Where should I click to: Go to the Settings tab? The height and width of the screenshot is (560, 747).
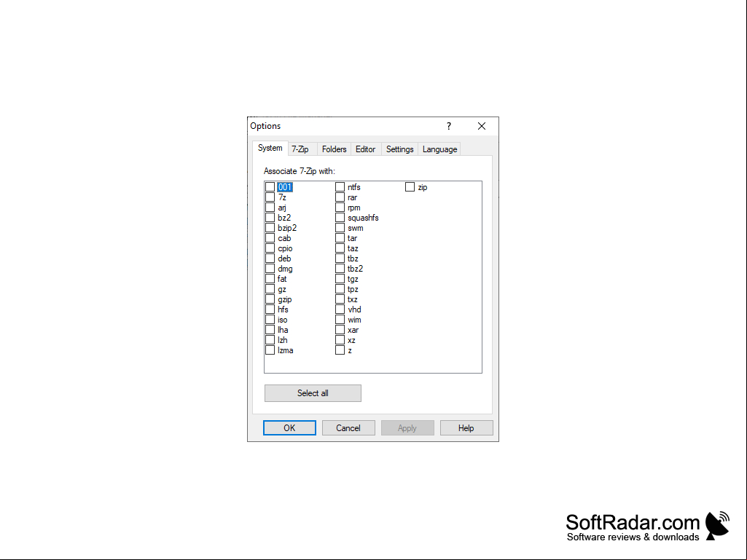pos(399,149)
